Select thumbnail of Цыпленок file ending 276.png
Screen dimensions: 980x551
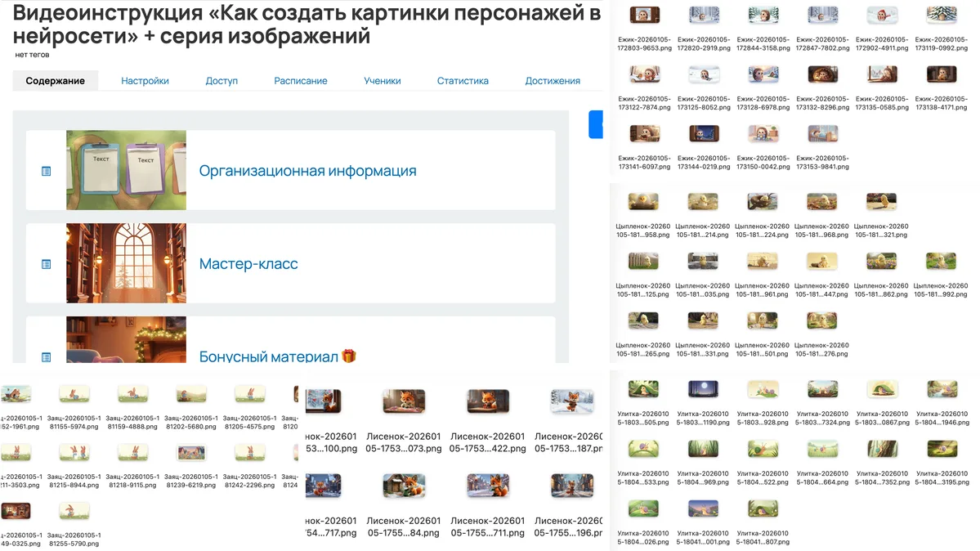(822, 320)
